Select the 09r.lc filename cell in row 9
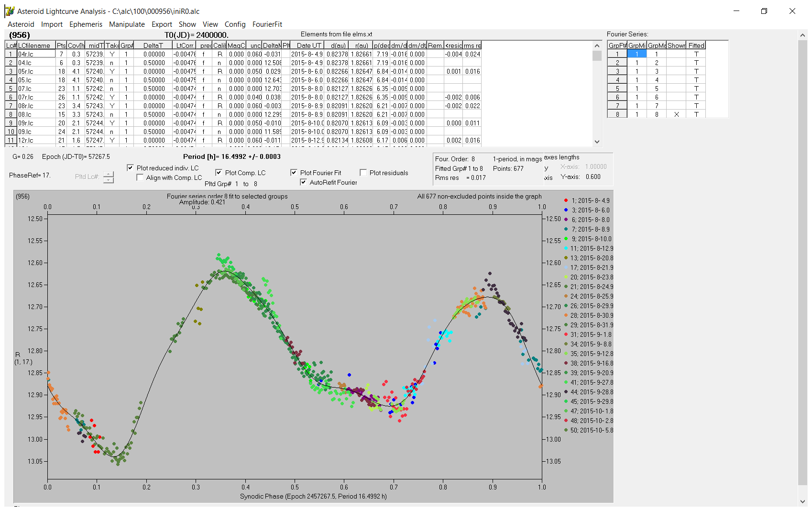Screen dimensions: 812x511 (36, 123)
